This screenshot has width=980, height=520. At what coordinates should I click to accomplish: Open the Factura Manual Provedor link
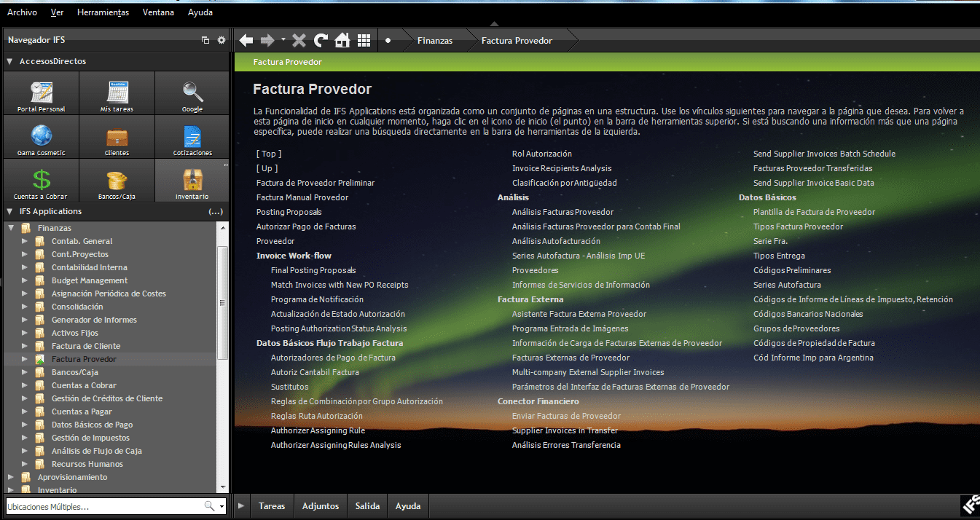(x=302, y=197)
